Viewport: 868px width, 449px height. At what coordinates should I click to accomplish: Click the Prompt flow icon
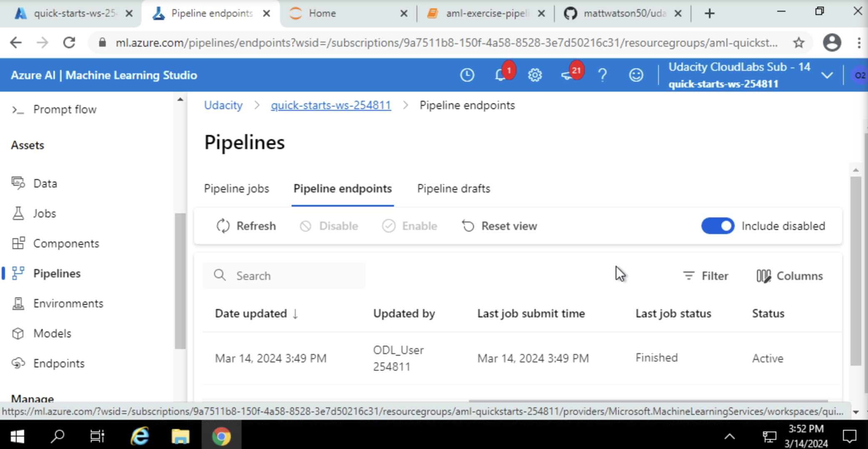(18, 110)
